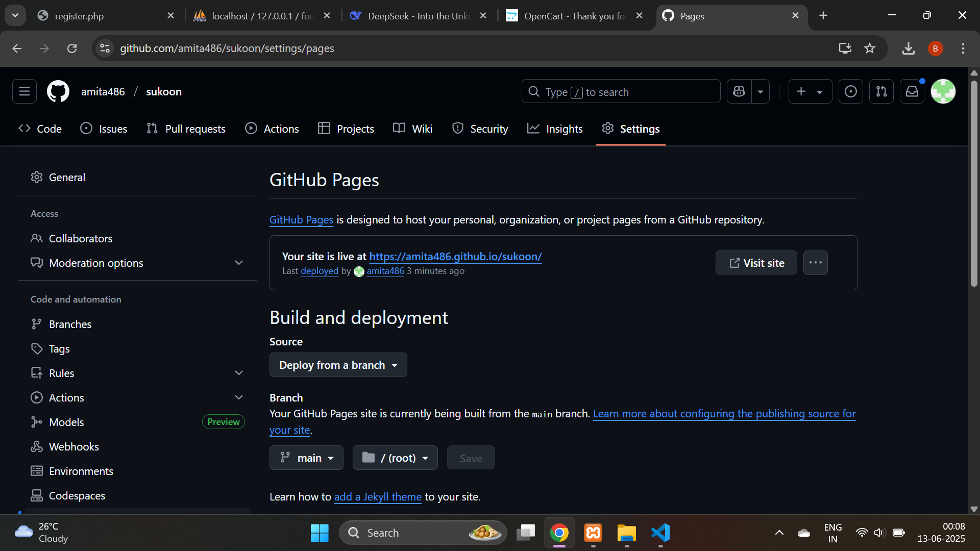Open the main branch selector dropdown

click(306, 458)
